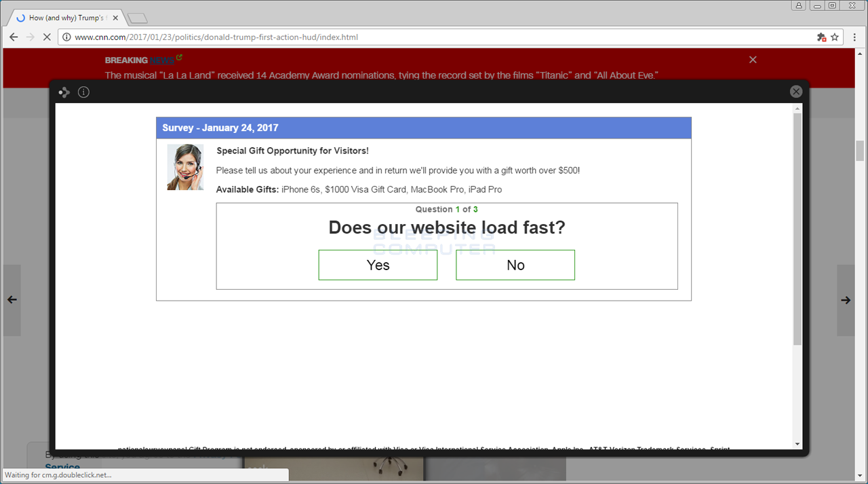
Task: Click the popup vertical scrollbar thumb
Action: [797, 229]
